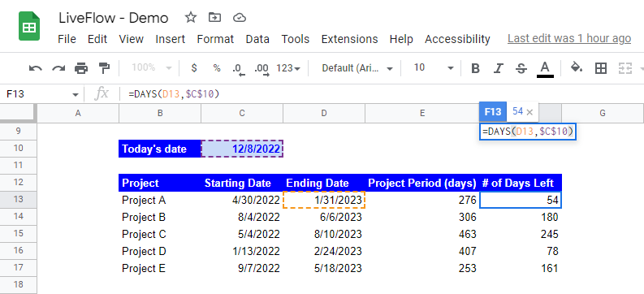Image resolution: width=644 pixels, height=294 pixels.
Task: Open the 123 more formats dropdown
Action: point(288,68)
